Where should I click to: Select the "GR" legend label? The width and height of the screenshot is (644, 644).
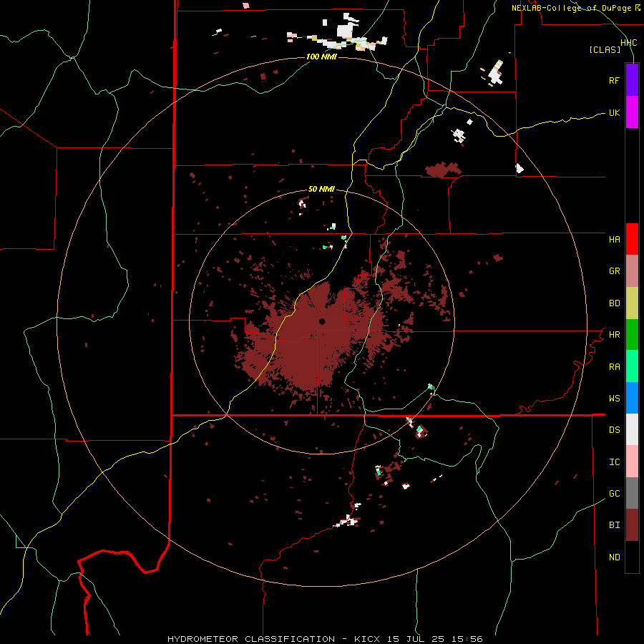(614, 271)
